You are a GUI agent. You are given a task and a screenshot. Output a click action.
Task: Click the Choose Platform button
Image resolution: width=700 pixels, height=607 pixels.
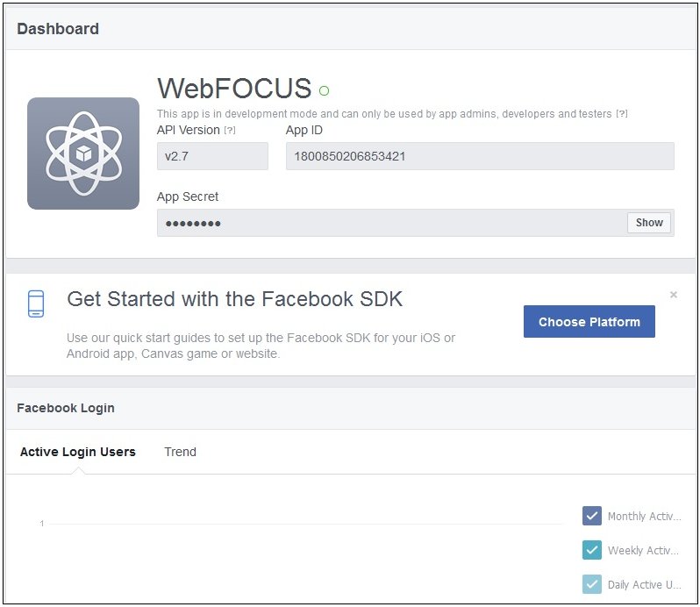[x=589, y=321]
